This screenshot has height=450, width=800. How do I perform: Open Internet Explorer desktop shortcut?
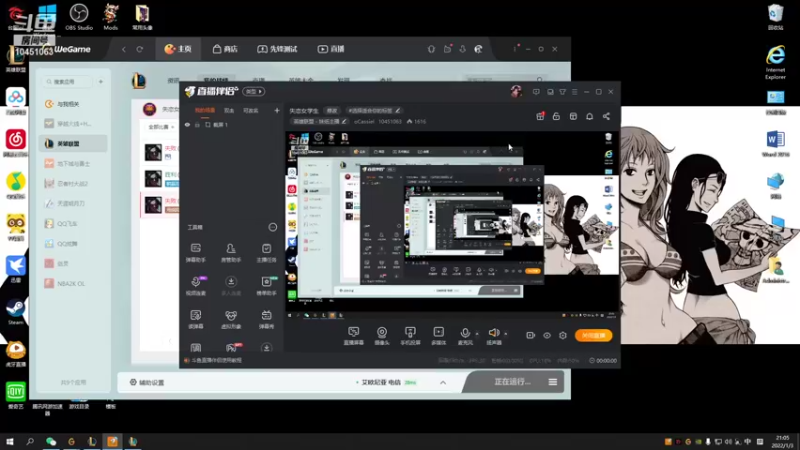click(775, 62)
